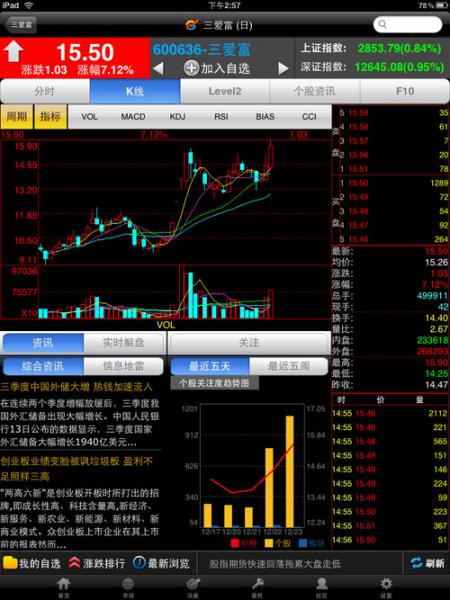Tap ticker news 股指期货快速回落拖累大盘走低
Viewport: 450px width, 600px height.
(275, 564)
